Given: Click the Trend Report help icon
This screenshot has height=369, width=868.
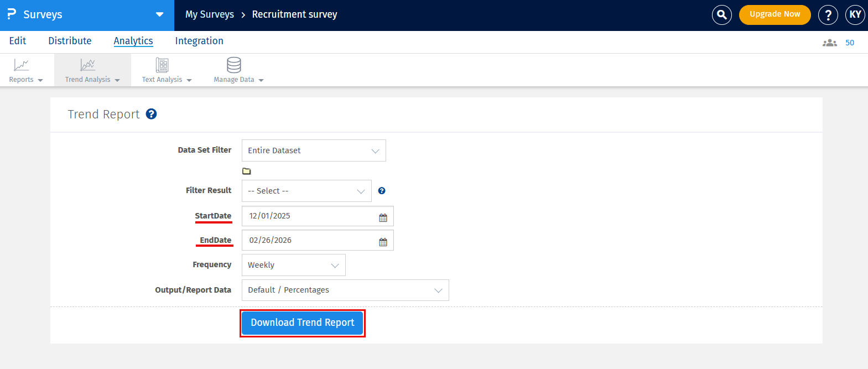Looking at the screenshot, I should (151, 114).
